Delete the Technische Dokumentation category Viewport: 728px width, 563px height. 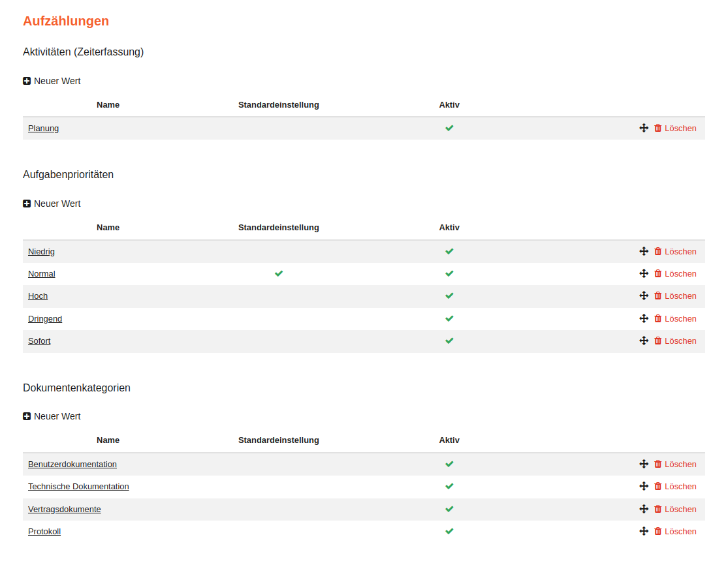680,487
